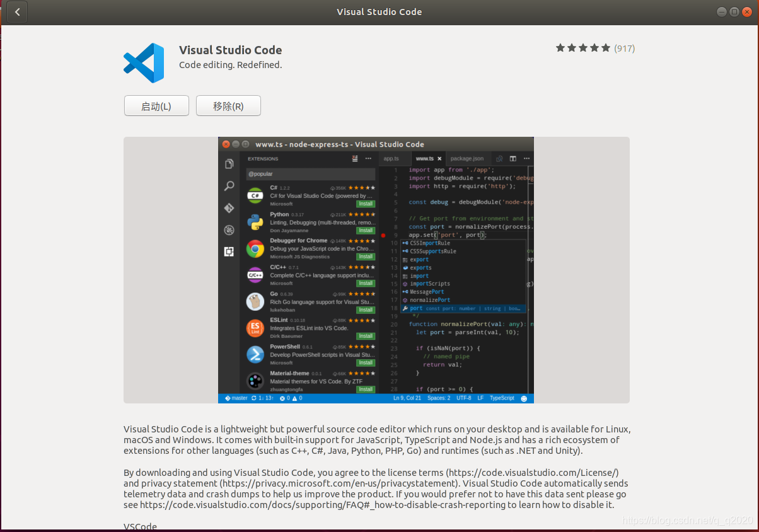Click the "Code editing. Redefined." summary
Screen dimensions: 759x532
pyautogui.click(x=231, y=65)
